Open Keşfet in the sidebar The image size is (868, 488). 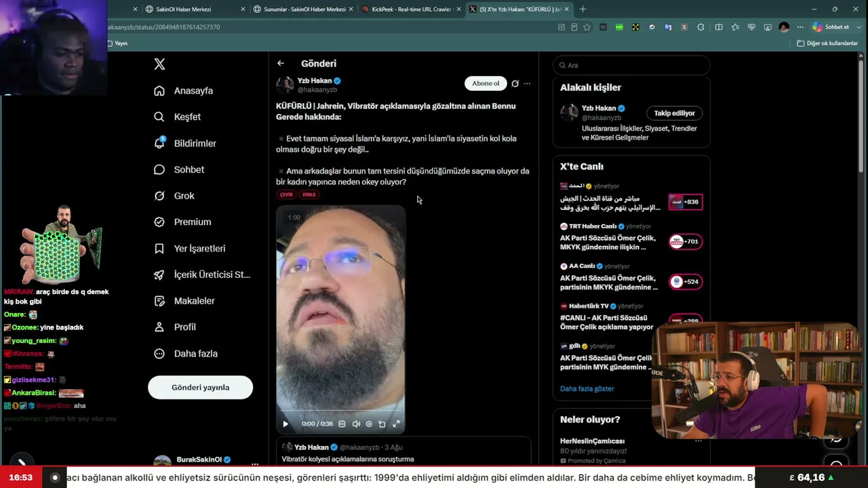point(178,117)
